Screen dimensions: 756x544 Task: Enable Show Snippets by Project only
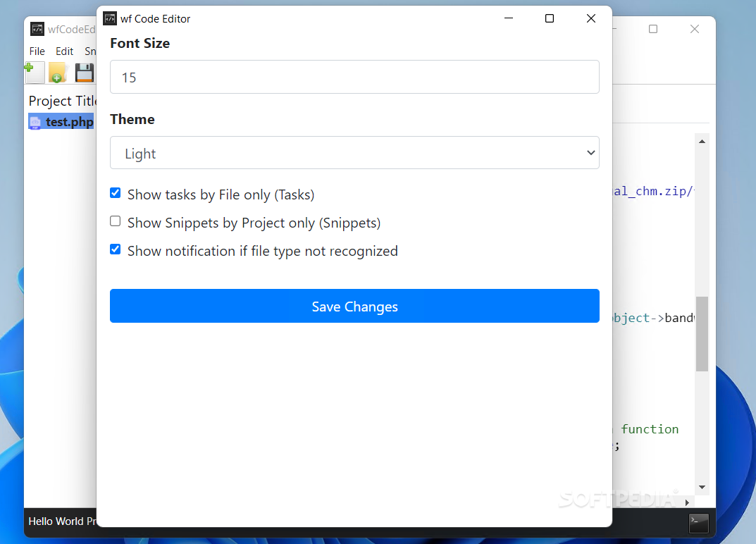click(116, 221)
